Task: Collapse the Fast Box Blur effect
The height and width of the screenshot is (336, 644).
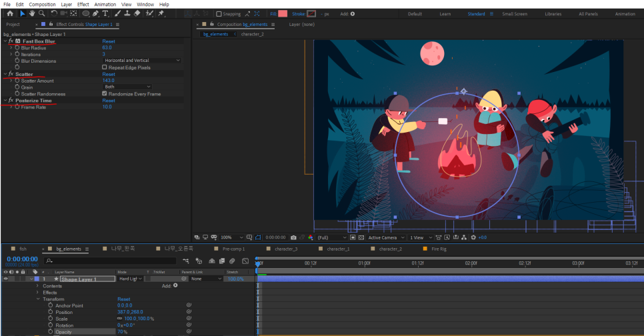Action: click(5, 41)
